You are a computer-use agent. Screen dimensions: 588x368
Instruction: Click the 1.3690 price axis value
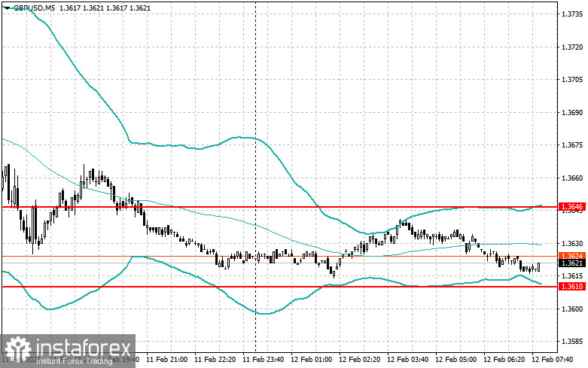click(x=572, y=112)
